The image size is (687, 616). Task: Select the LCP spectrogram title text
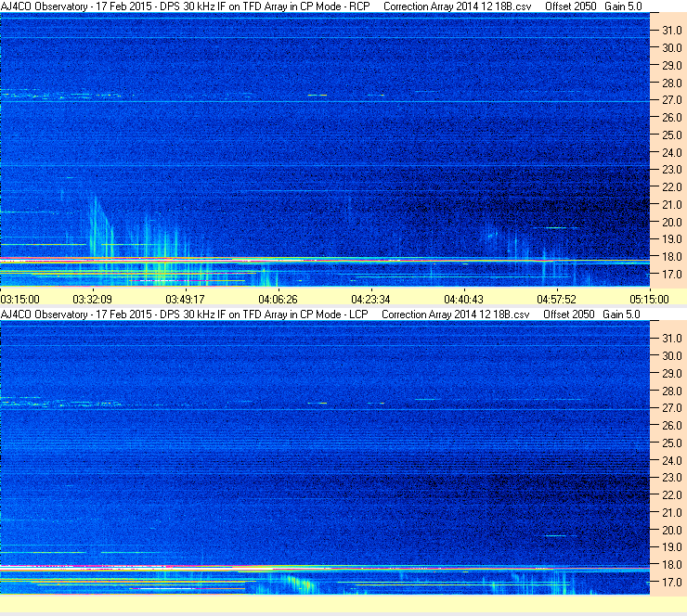pos(185,314)
